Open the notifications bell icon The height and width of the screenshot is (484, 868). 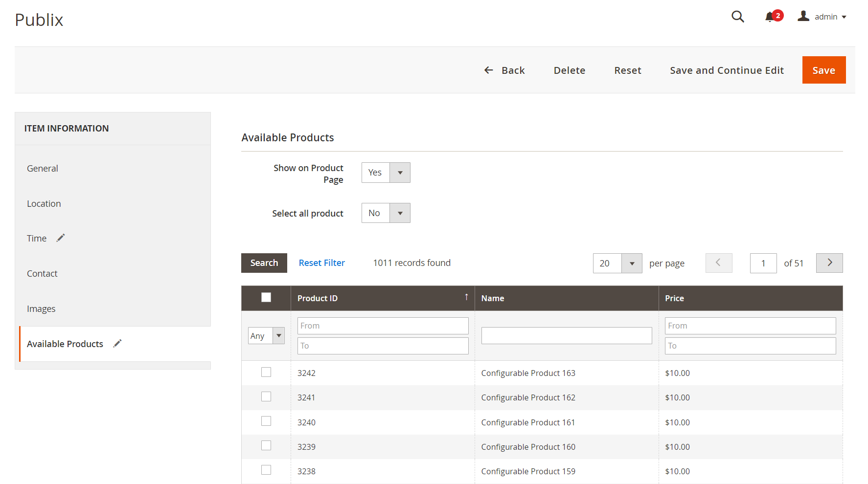tap(770, 17)
